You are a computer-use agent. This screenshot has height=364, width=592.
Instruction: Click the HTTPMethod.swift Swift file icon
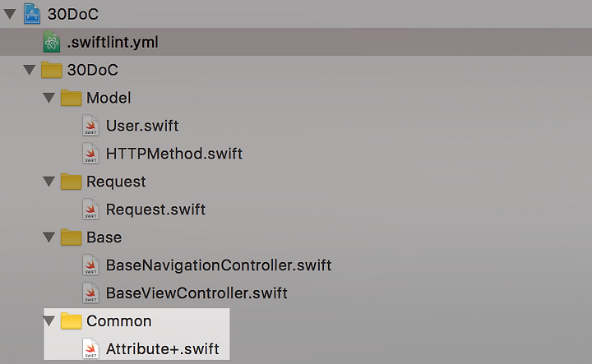coord(90,154)
